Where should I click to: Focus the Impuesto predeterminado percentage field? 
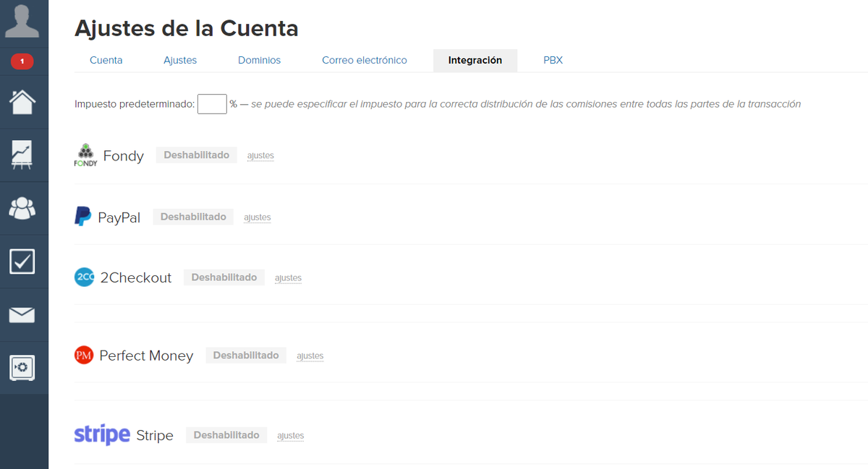(212, 104)
